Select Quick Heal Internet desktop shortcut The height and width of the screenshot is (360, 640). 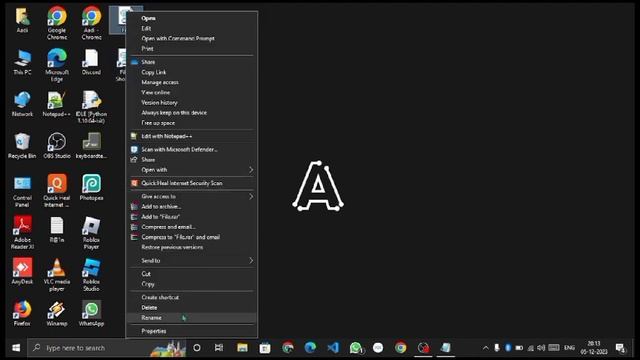pos(57,191)
